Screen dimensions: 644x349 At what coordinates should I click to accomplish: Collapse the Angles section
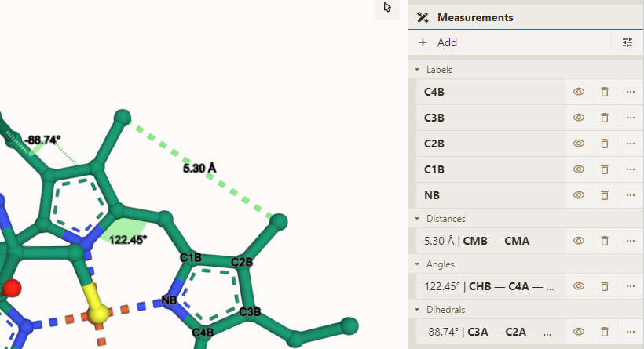(418, 265)
